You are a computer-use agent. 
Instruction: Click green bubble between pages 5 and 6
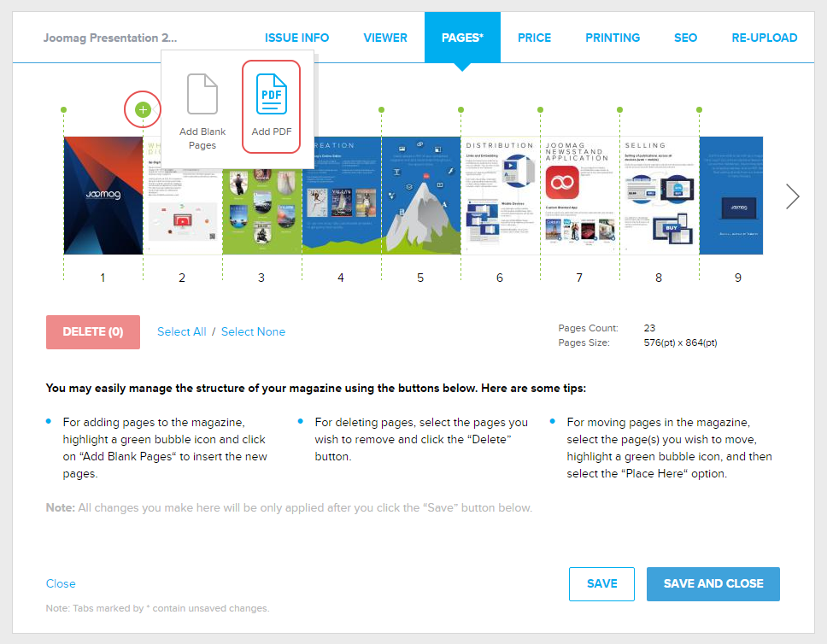460,109
